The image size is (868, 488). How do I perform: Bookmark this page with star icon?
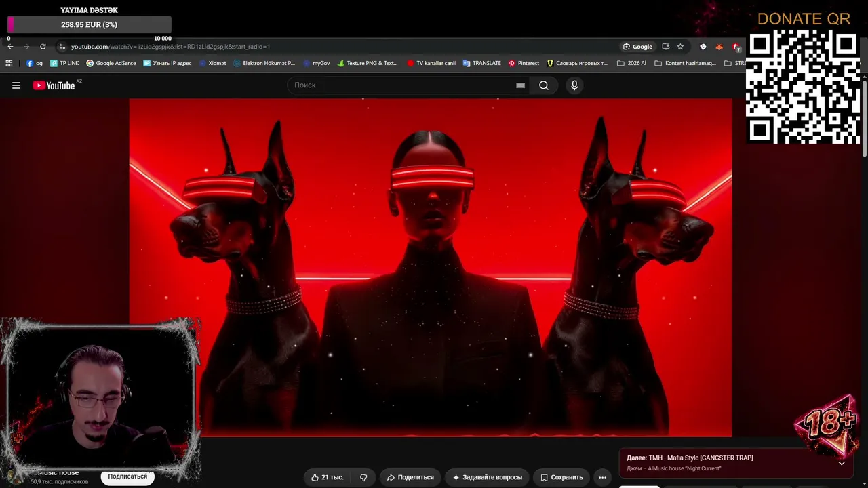680,47
